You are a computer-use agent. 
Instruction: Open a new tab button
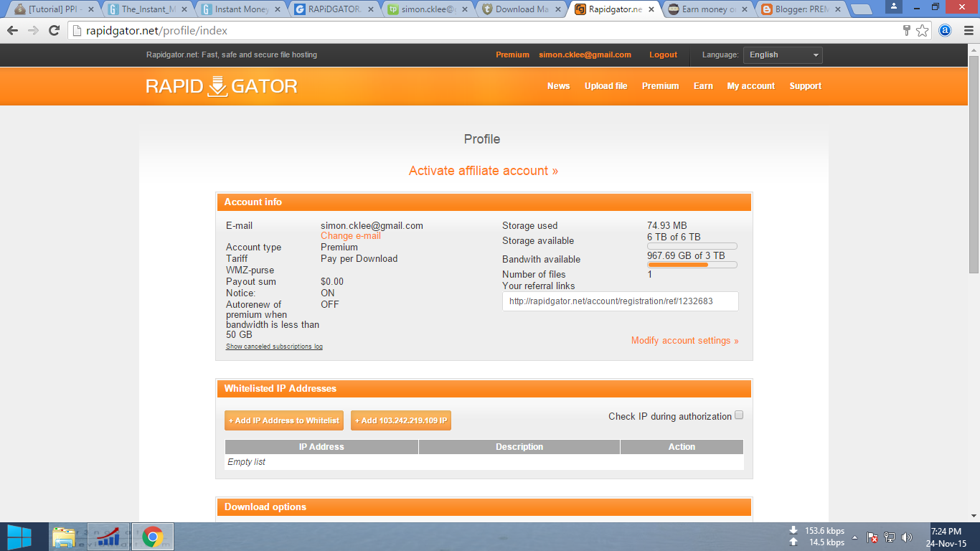tap(861, 10)
